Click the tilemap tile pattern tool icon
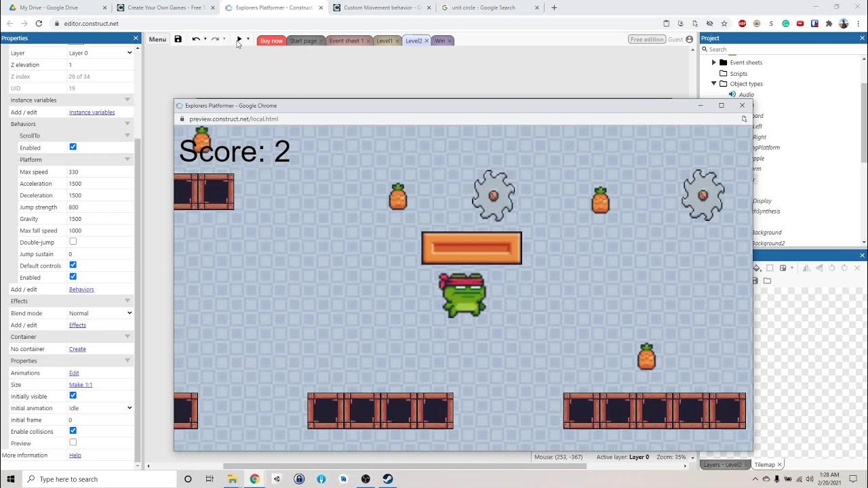Viewport: 868px width, 488px height. tap(783, 268)
